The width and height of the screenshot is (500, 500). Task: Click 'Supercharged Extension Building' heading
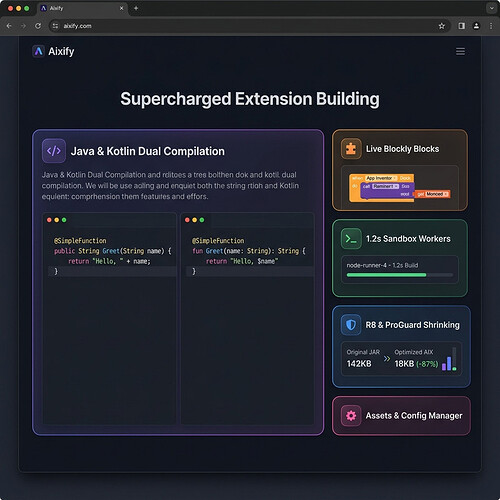click(x=250, y=99)
